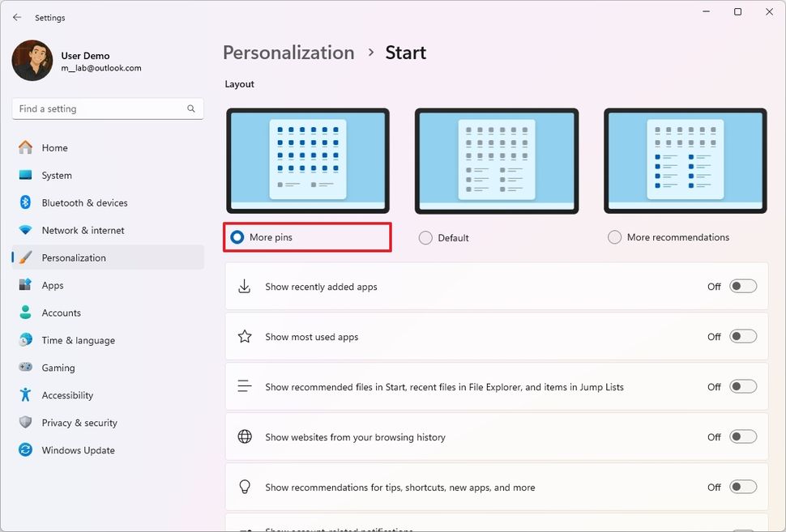This screenshot has height=532, width=786.
Task: Turn on Show most used apps
Action: pyautogui.click(x=742, y=337)
